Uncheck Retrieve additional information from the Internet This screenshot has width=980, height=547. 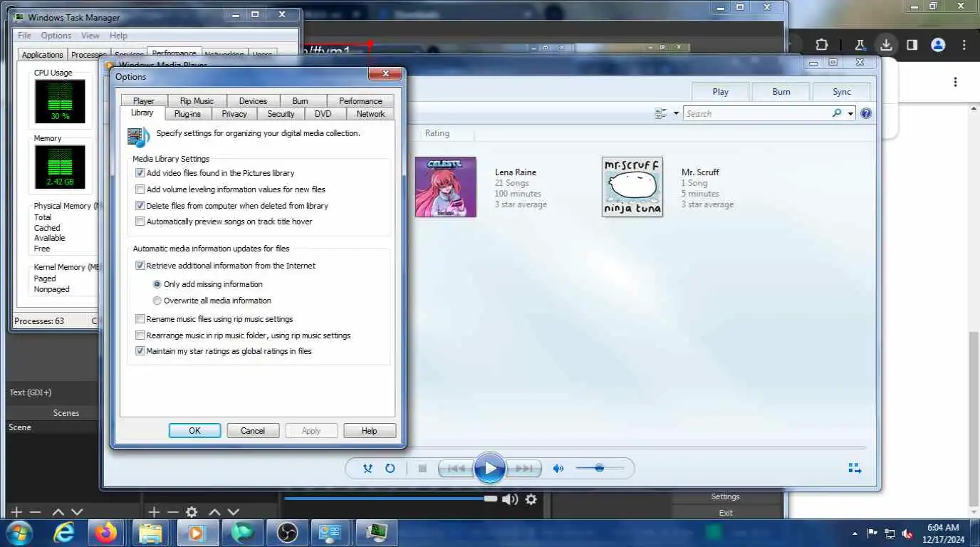(140, 266)
